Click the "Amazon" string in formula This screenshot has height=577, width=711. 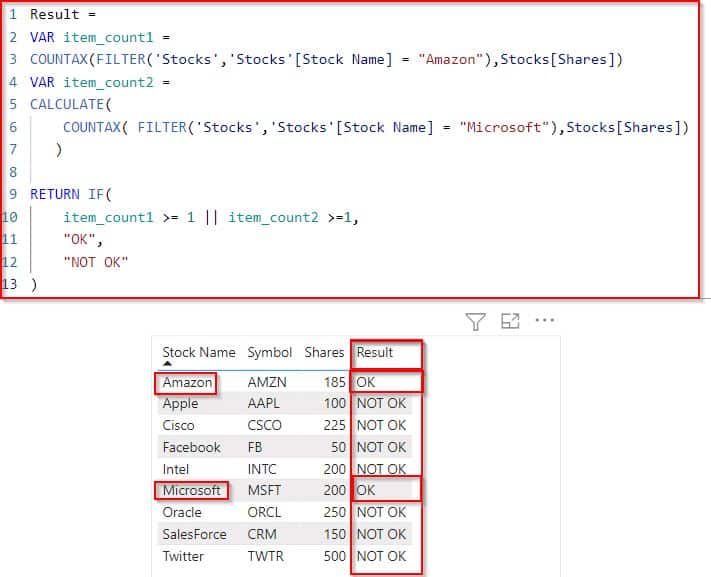pos(451,59)
